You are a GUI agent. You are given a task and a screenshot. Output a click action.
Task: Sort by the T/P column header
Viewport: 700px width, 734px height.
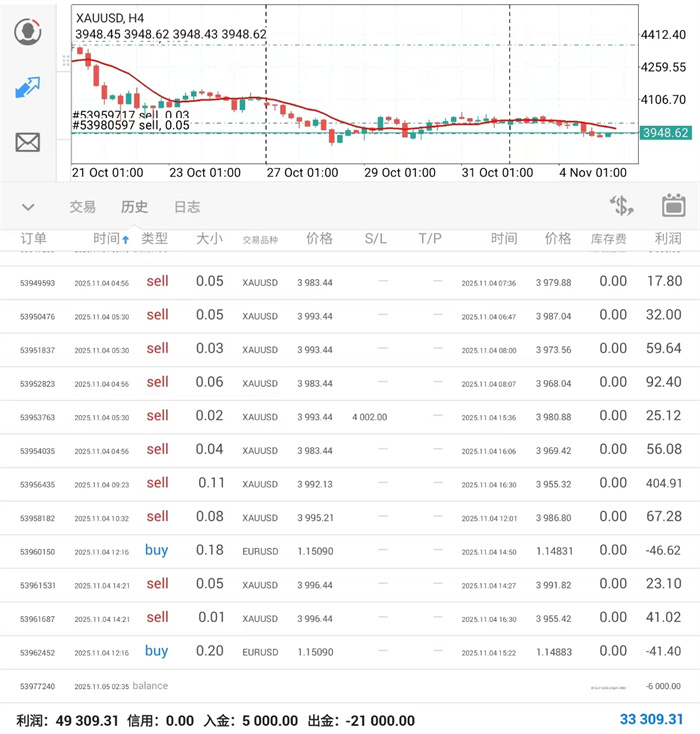click(430, 239)
